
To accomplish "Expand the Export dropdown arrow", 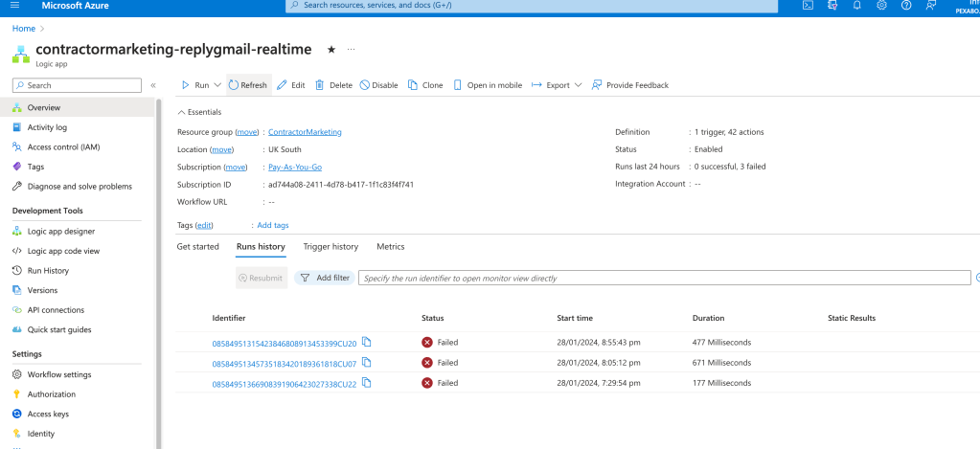I will point(578,85).
